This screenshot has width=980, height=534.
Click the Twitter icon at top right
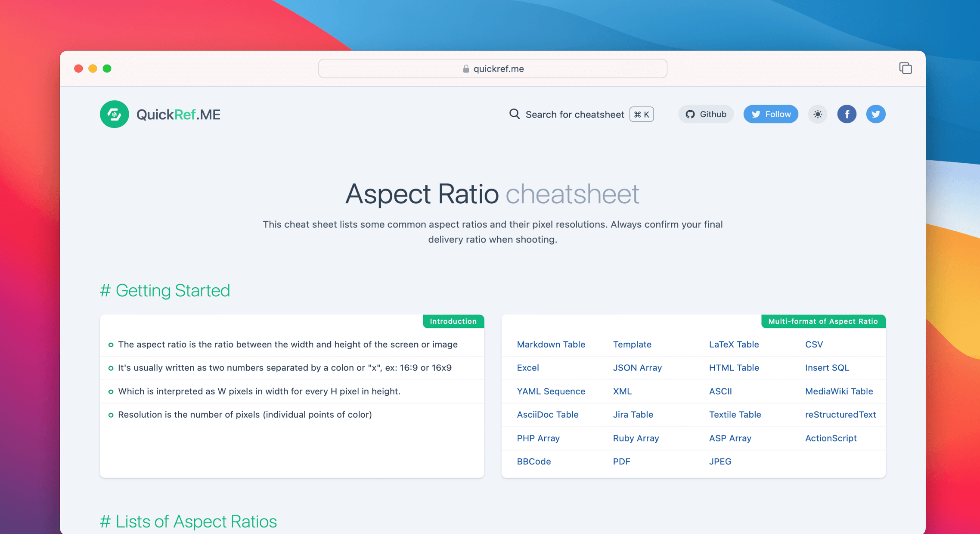click(x=875, y=114)
